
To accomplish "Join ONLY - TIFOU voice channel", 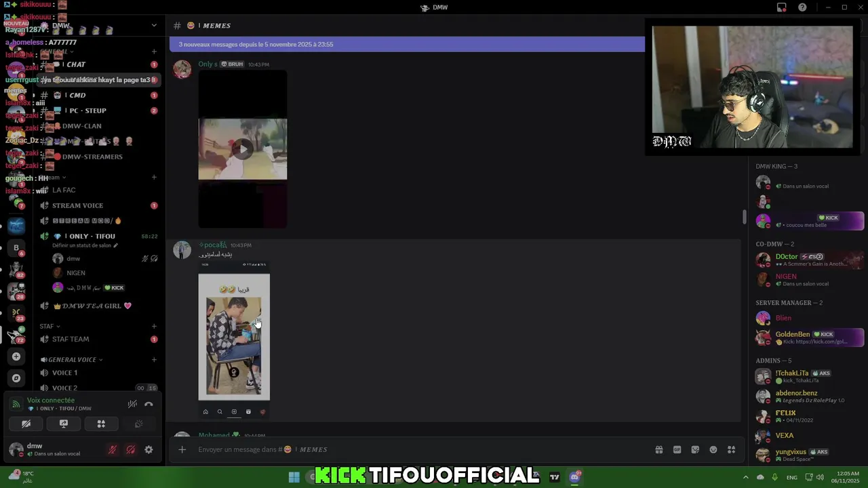I will (99, 237).
